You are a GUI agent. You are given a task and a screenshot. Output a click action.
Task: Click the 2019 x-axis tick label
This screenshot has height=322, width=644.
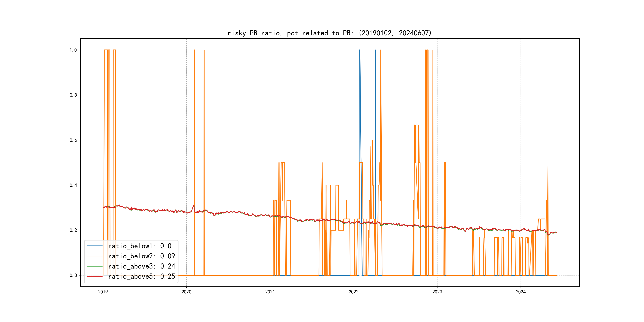(103, 292)
